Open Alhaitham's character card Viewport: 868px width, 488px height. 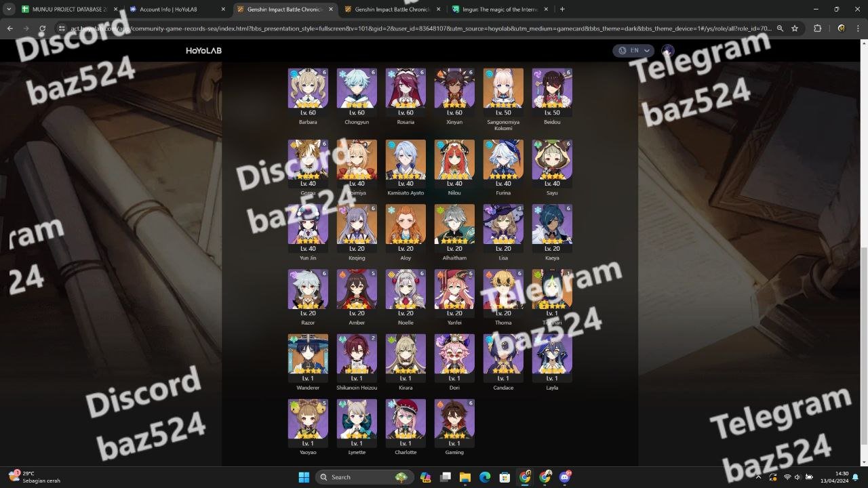click(x=454, y=229)
